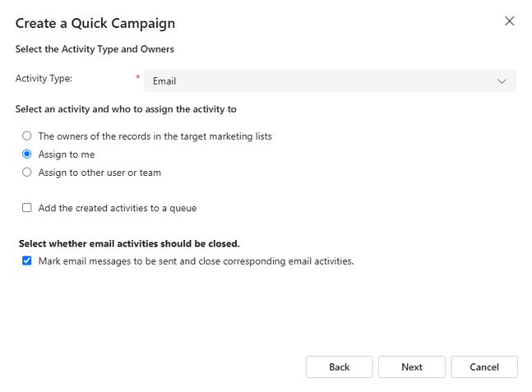This screenshot has height=392, width=532.
Task: Click the "Create a Quick Campaign" dialog title
Action: pos(95,23)
